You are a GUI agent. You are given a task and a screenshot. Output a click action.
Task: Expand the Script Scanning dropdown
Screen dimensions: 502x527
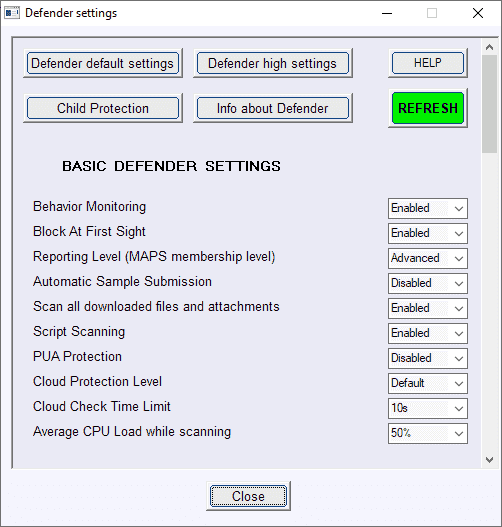[428, 333]
